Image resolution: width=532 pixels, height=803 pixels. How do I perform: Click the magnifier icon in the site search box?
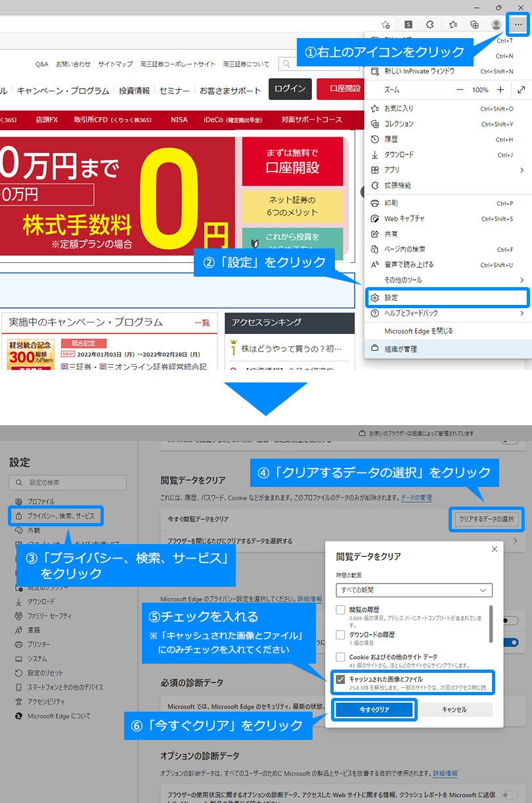(x=287, y=64)
